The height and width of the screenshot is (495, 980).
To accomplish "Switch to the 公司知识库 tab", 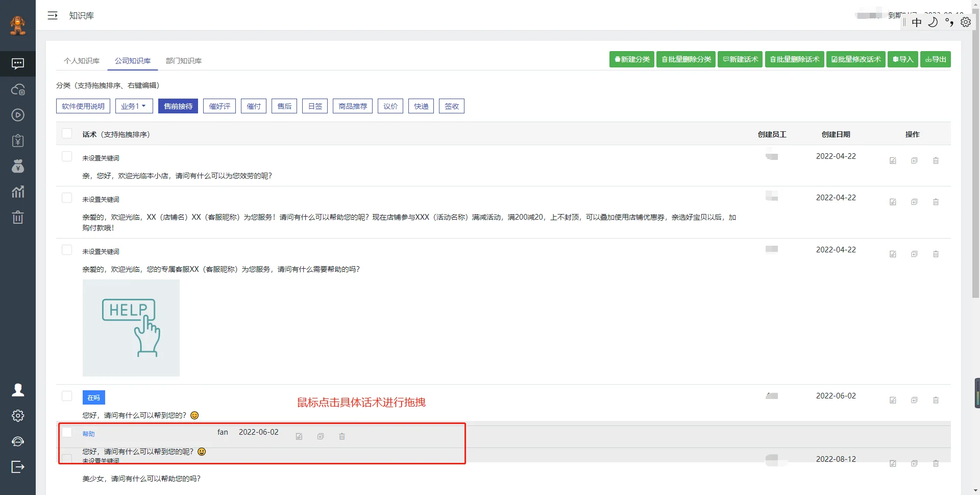I will click(133, 61).
